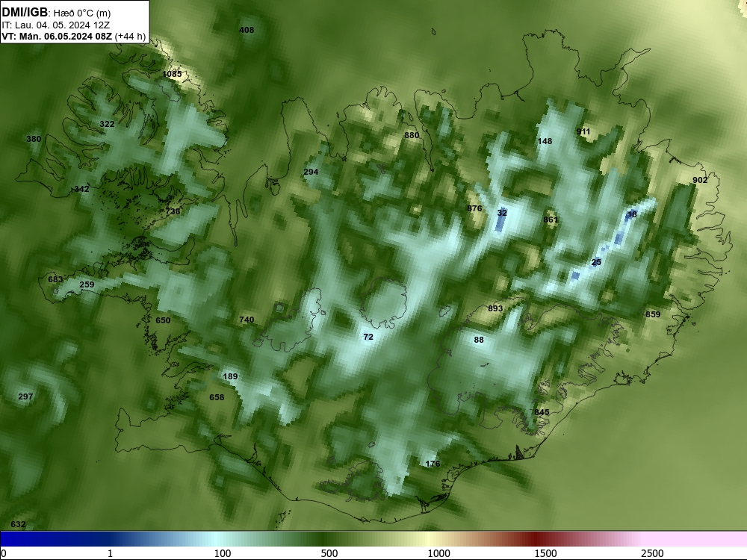Click the 189 value label

pos(230,376)
